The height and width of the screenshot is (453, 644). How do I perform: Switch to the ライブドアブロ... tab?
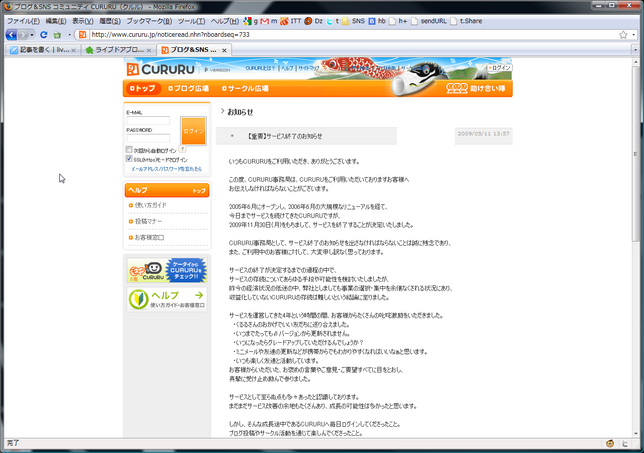point(115,50)
